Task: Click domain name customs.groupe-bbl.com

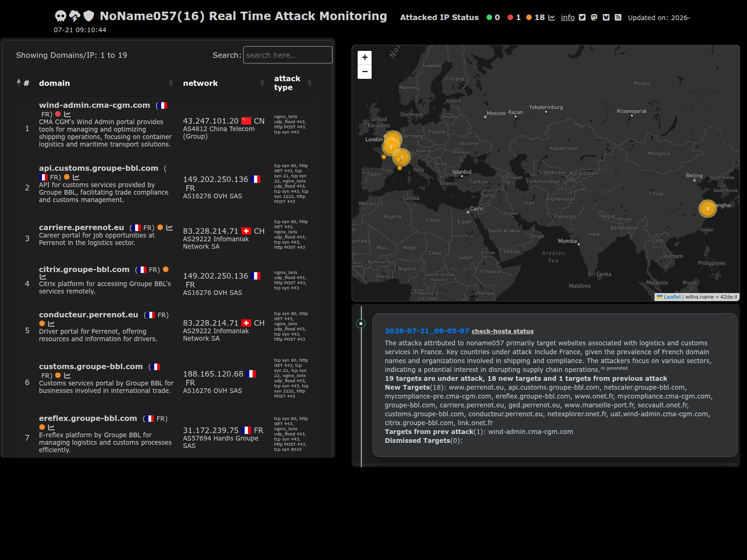Action: pos(91,366)
